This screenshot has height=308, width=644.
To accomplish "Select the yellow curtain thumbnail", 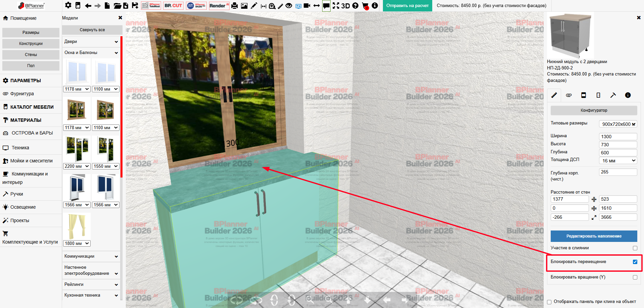I will 77,226.
